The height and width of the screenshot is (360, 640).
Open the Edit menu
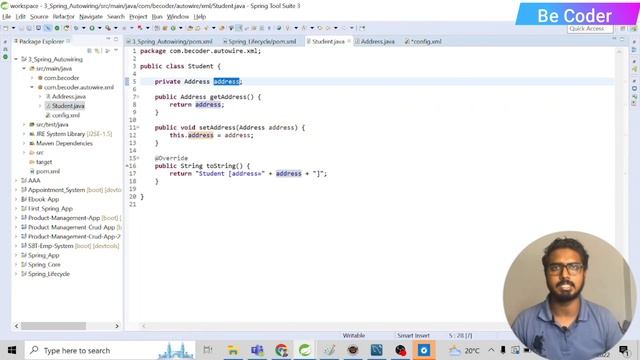pyautogui.click(x=20, y=17)
